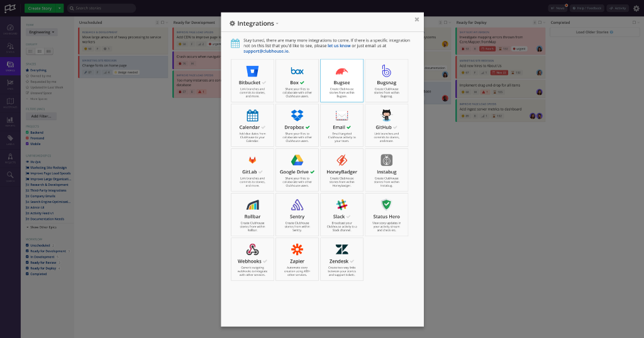Close the Integrations dialog

(x=416, y=19)
